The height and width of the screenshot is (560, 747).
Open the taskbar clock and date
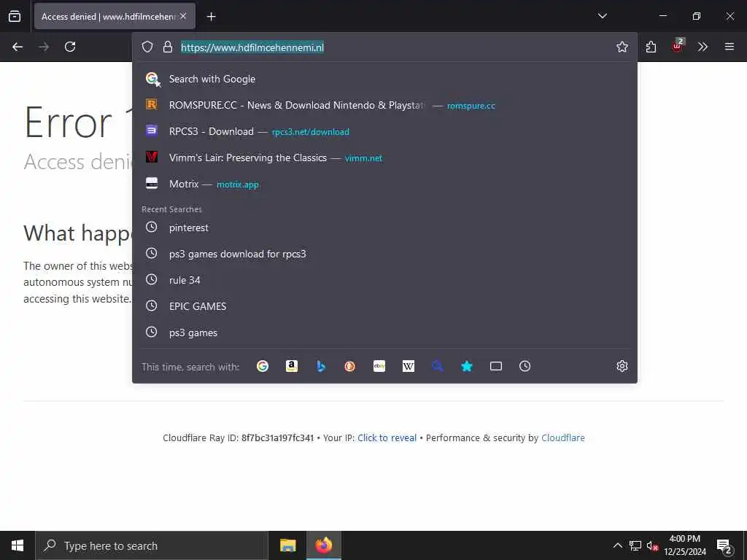[x=685, y=545]
